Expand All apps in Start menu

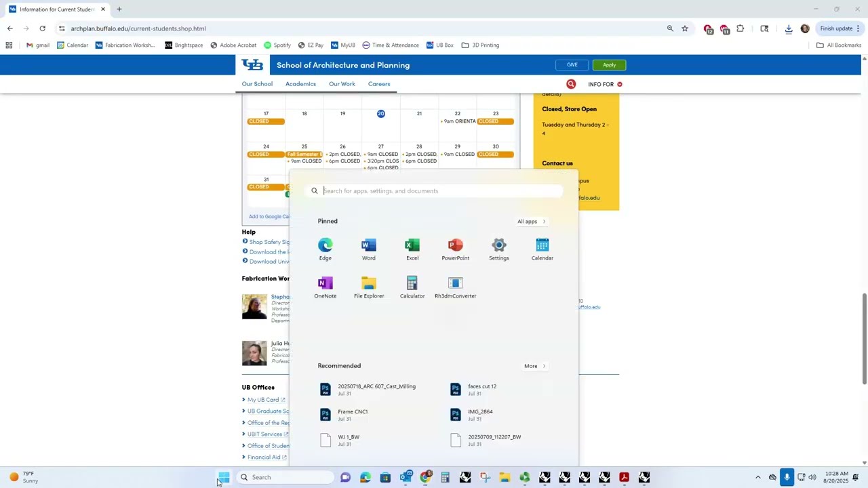[532, 222]
